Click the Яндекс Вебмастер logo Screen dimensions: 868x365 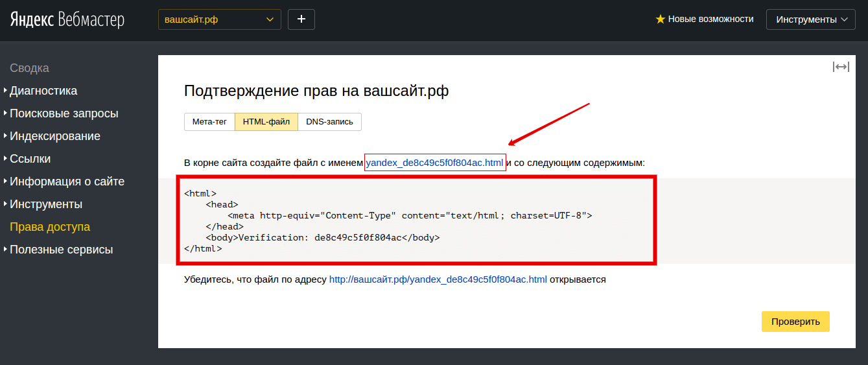67,19
